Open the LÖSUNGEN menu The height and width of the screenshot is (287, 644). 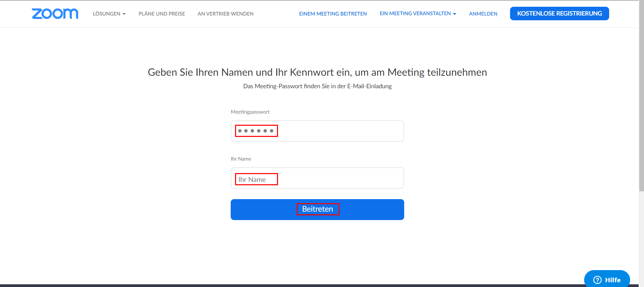(107, 14)
